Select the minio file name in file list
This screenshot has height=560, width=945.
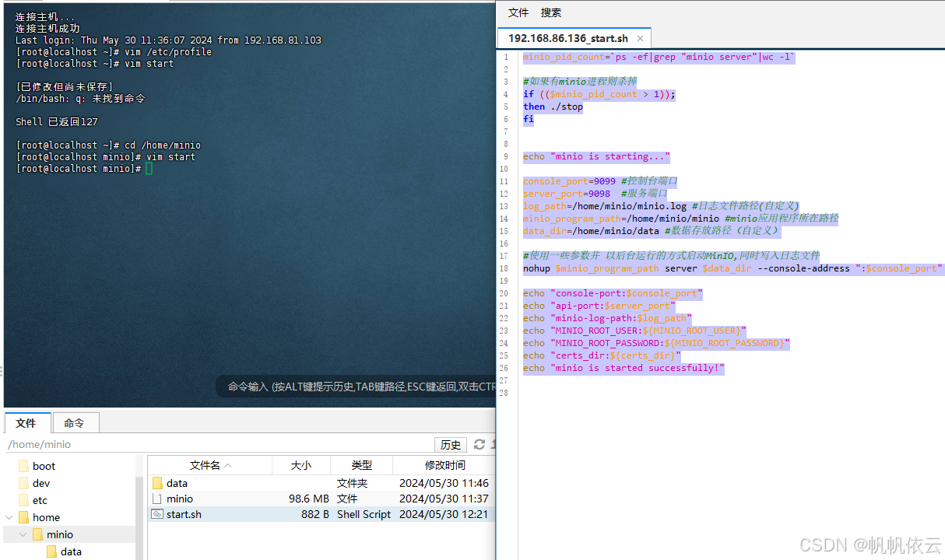(180, 499)
